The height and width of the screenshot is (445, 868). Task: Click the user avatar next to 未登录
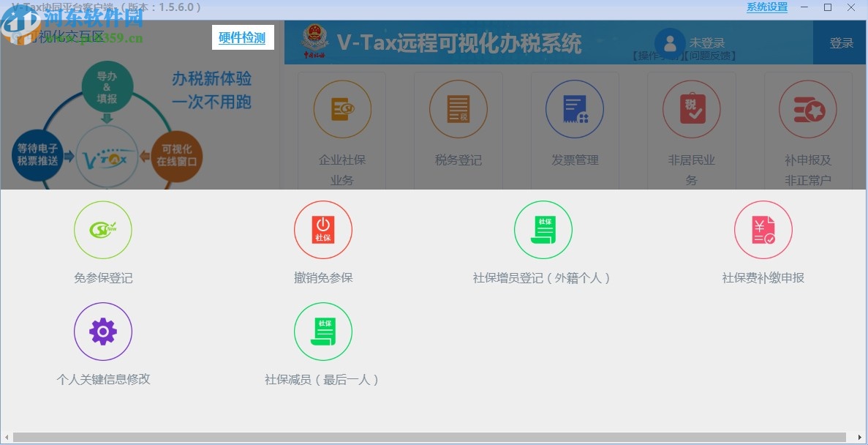(x=670, y=42)
